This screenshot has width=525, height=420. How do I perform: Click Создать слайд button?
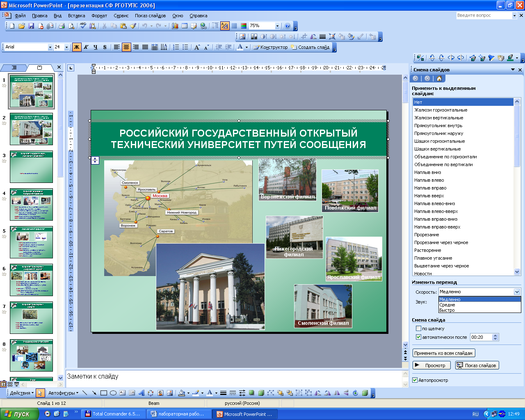click(x=310, y=47)
